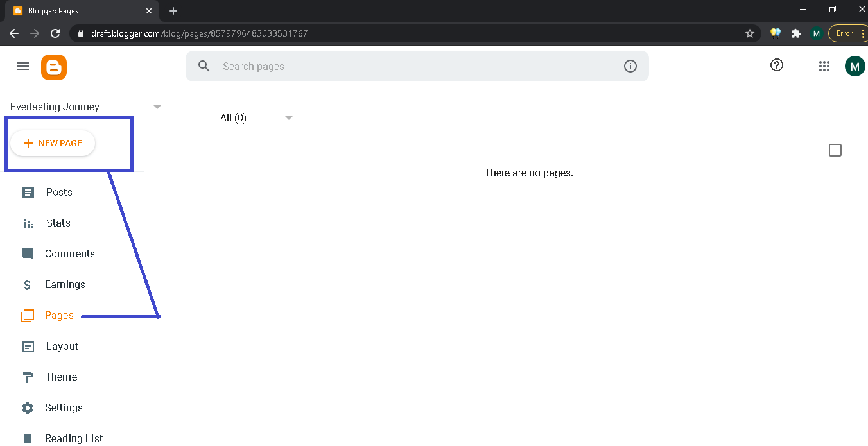Select the Stats bar-chart icon
Screen dimensions: 868x446
[28, 223]
